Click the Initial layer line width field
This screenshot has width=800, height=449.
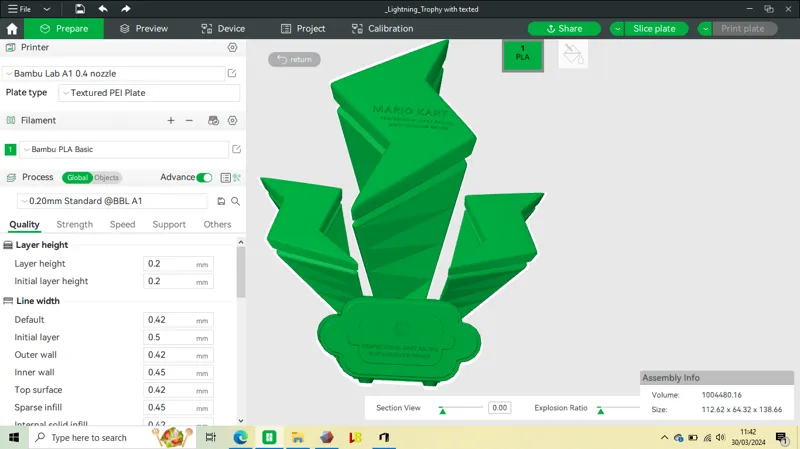[x=178, y=337]
